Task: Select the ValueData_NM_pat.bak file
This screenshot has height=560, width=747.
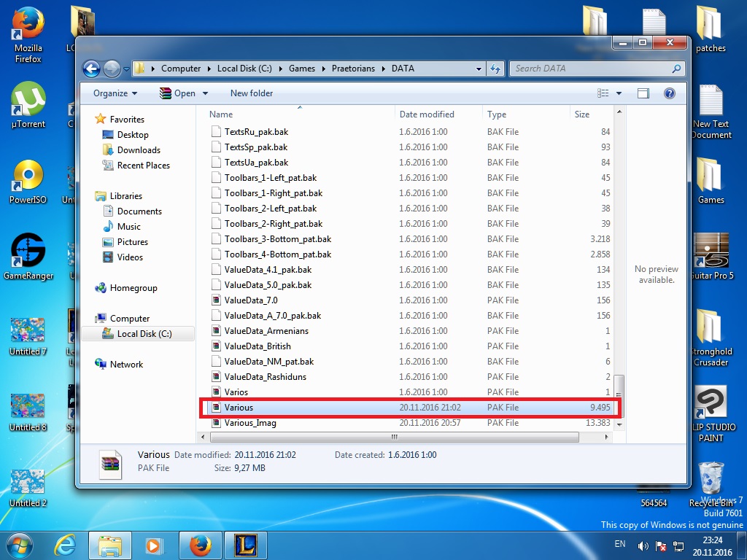Action: pyautogui.click(x=268, y=362)
